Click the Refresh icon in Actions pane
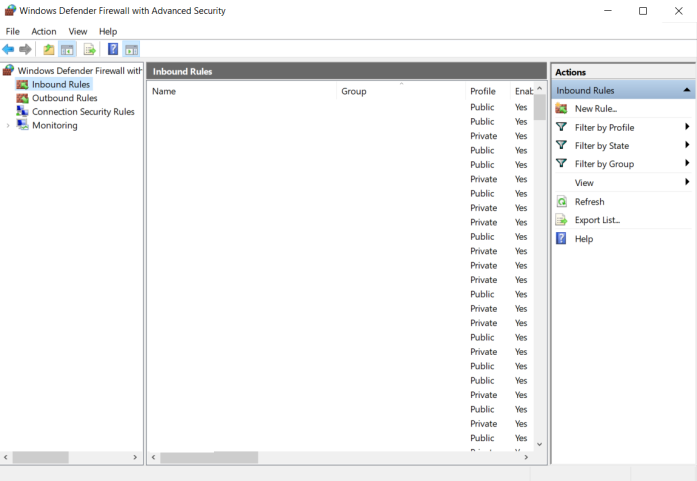The height and width of the screenshot is (481, 697). click(x=562, y=201)
